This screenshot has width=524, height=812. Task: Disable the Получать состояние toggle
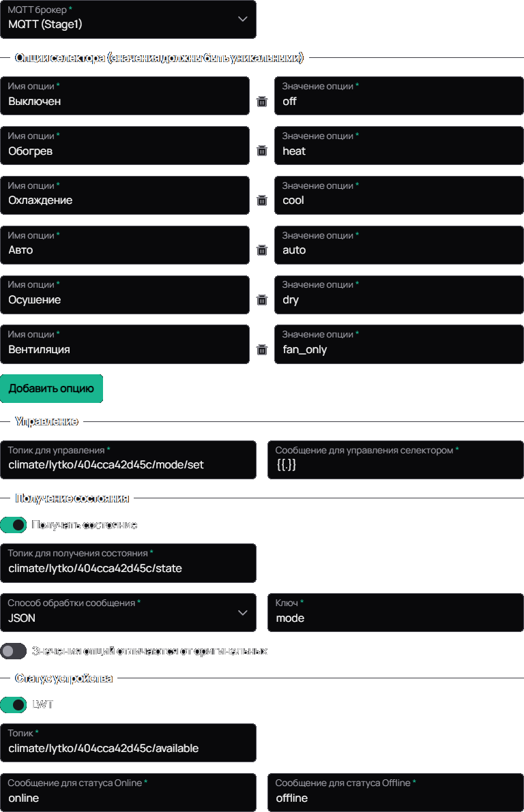click(14, 525)
